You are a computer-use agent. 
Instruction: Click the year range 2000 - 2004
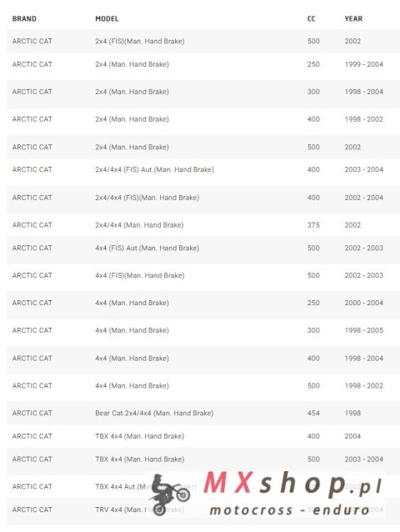click(364, 303)
